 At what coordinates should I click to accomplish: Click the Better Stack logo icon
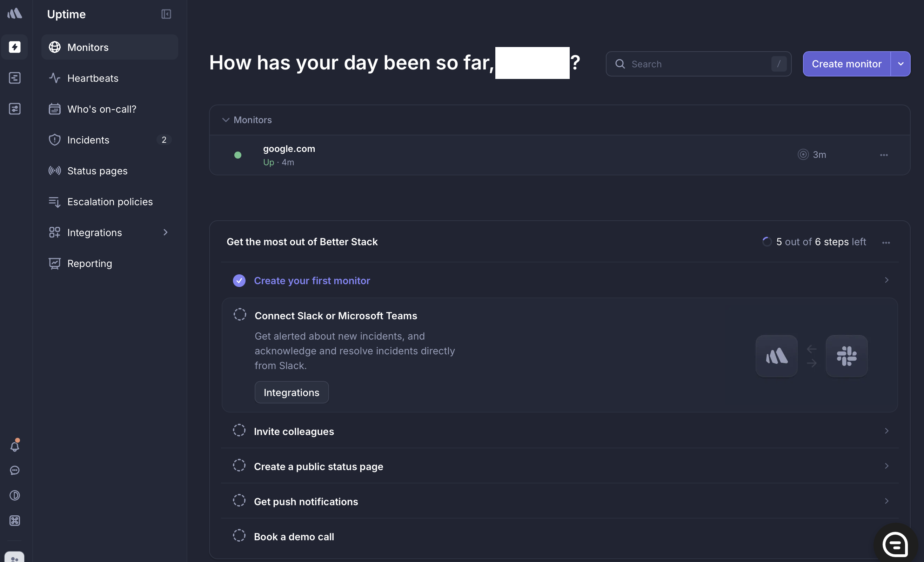(15, 14)
